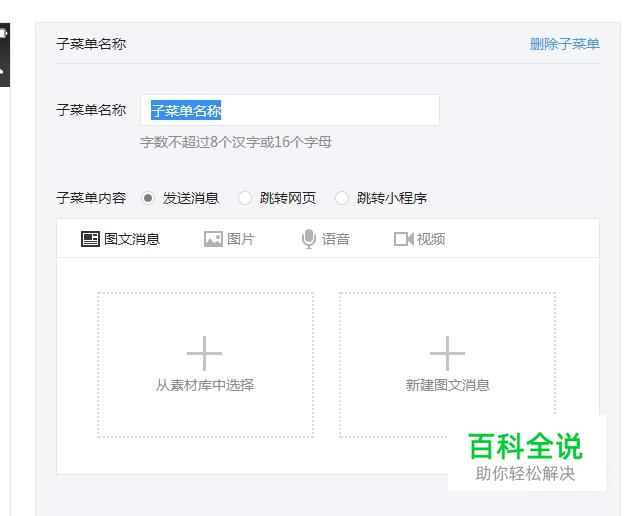The image size is (631, 516).
Task: Click the plus icon above 从素材库中选择
Action: [x=204, y=353]
